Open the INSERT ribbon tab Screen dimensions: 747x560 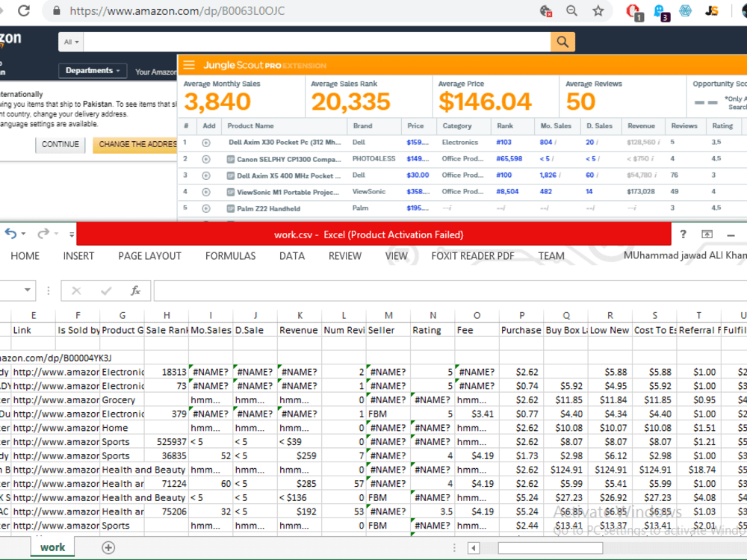click(x=78, y=256)
